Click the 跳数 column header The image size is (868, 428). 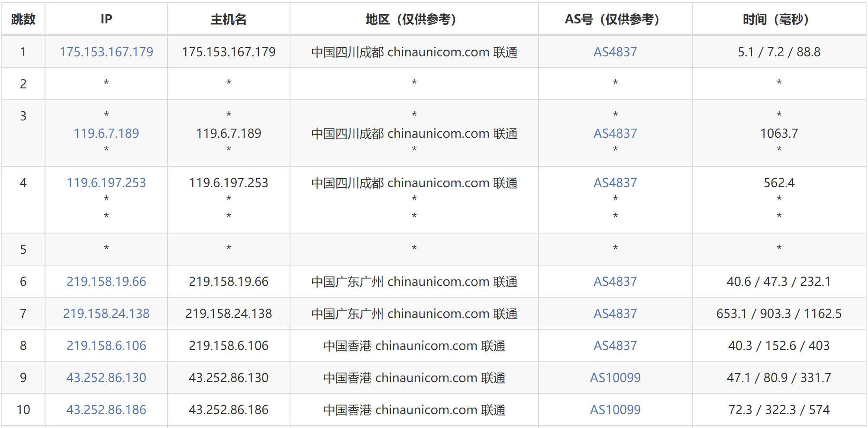coord(23,19)
